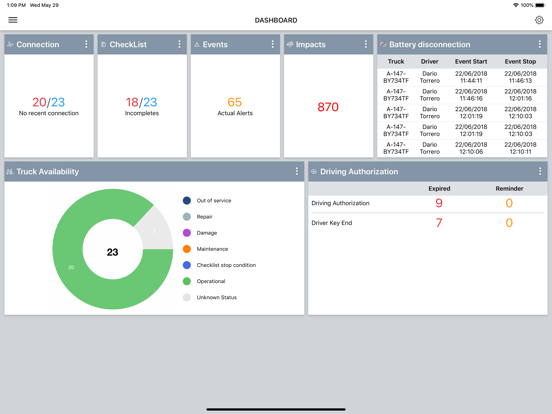Toggle Unknown Status legend dot
The image size is (552, 414).
[x=187, y=297]
